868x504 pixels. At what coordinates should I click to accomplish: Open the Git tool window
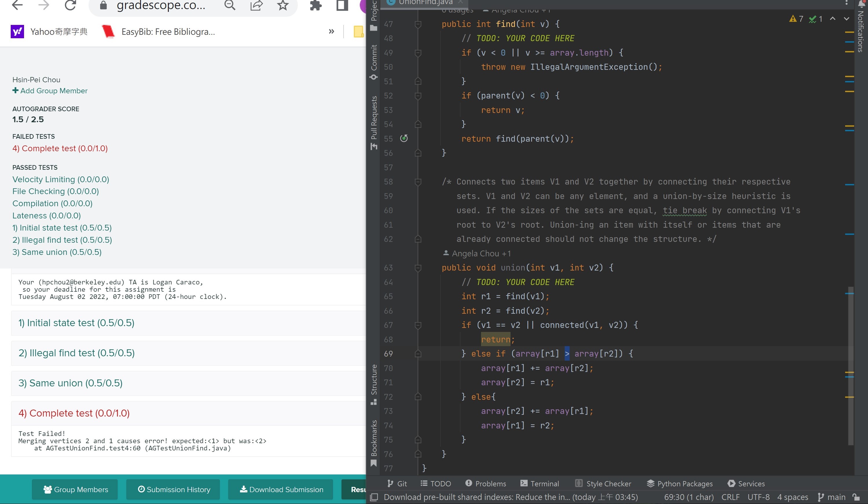click(397, 483)
